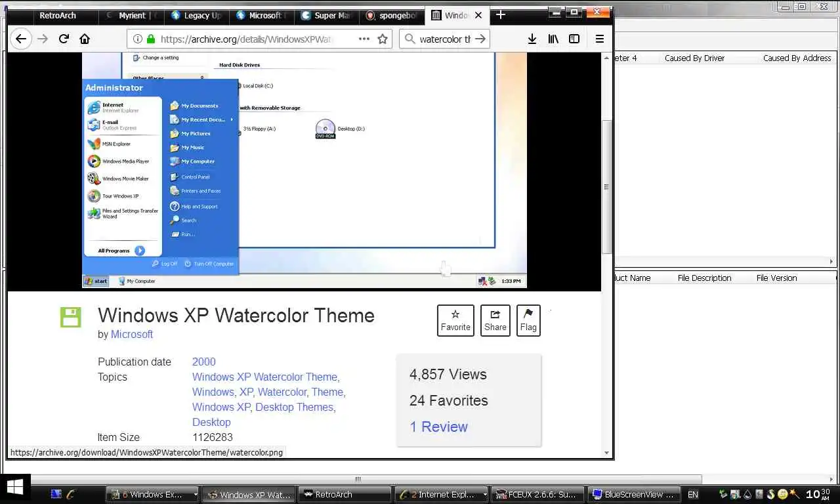
Task: Click the watercolor search field
Action: click(x=445, y=39)
